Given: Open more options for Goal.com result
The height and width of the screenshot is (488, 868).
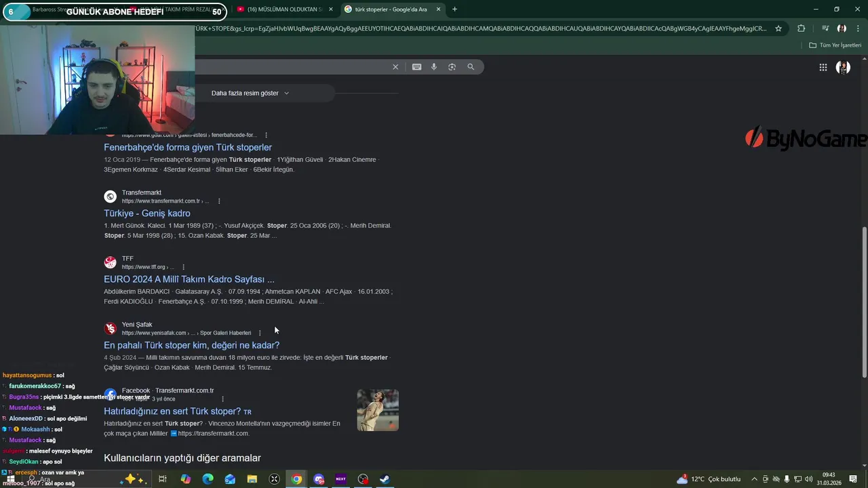Looking at the screenshot, I should [266, 135].
